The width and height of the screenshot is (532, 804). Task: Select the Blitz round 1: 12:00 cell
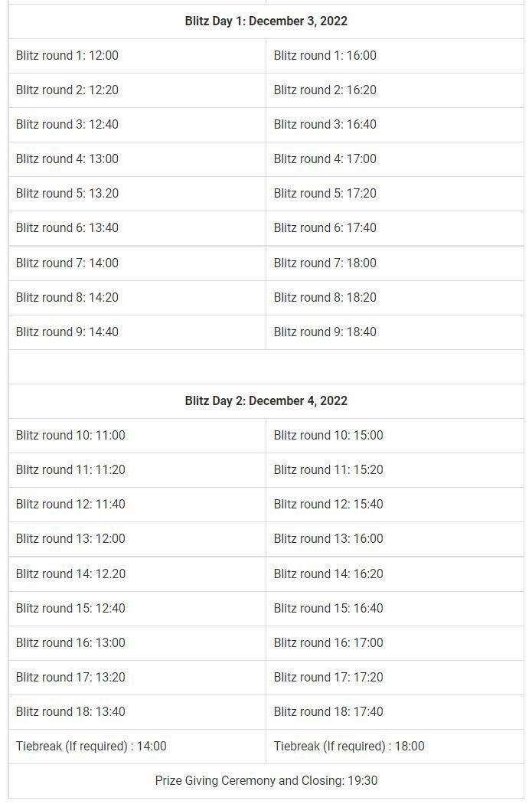tap(67, 56)
